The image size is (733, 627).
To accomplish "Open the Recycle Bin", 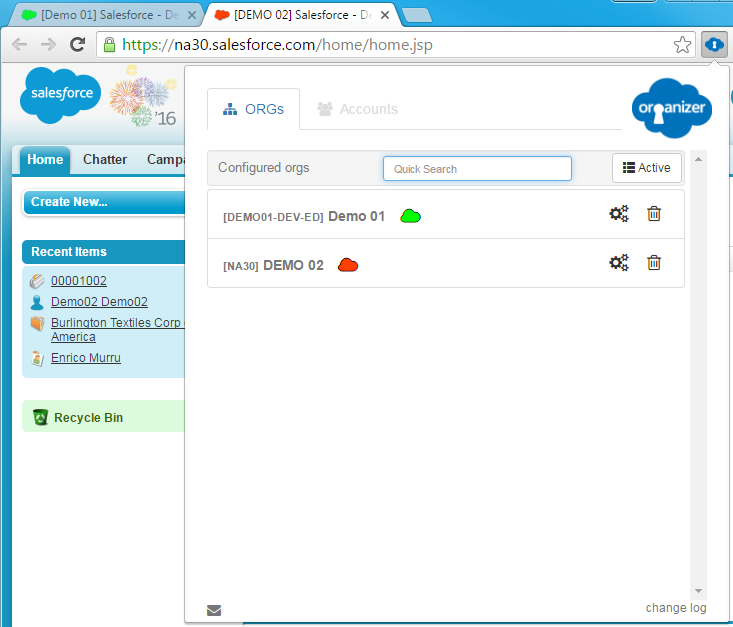I will [88, 418].
